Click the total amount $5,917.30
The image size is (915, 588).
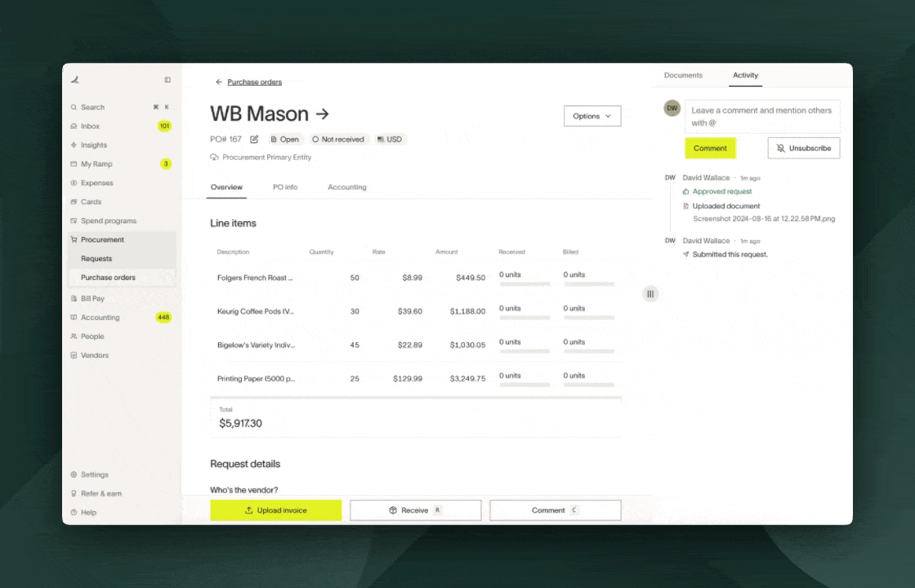pyautogui.click(x=240, y=424)
